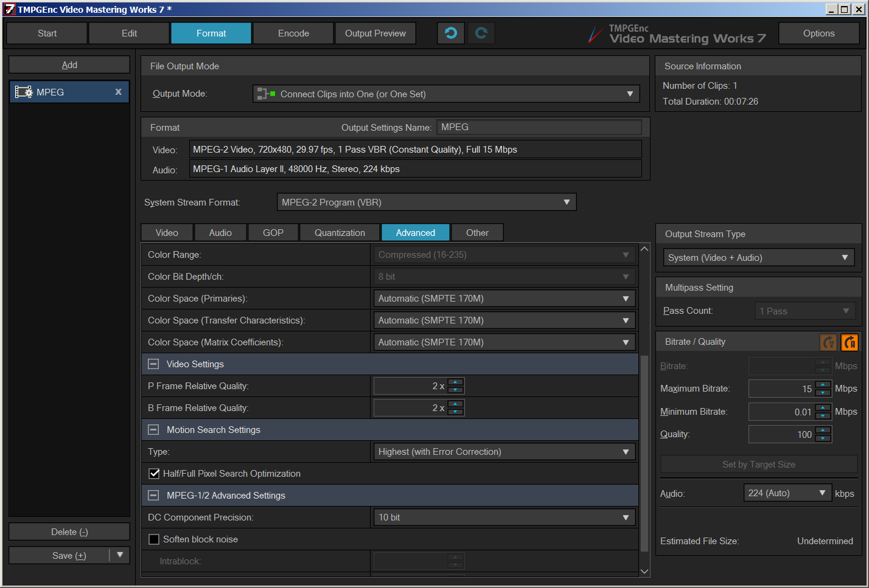The height and width of the screenshot is (588, 869).
Task: Click the Options button
Action: (818, 33)
